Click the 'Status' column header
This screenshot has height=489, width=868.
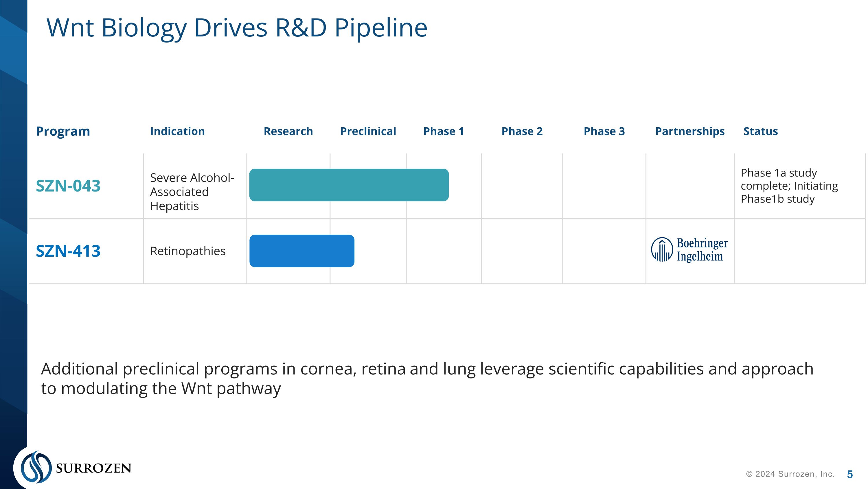(760, 131)
